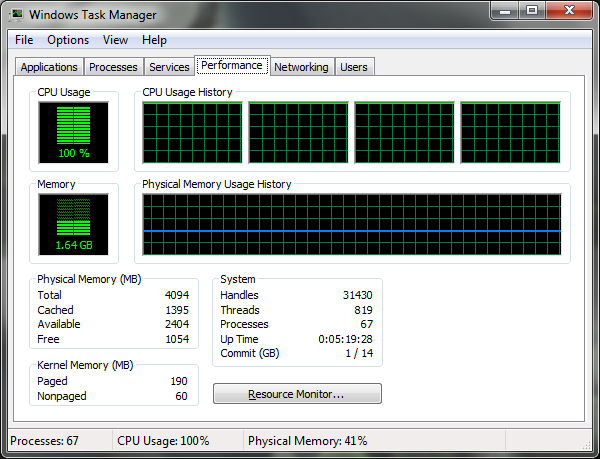
Task: Open the View menu
Action: 115,40
